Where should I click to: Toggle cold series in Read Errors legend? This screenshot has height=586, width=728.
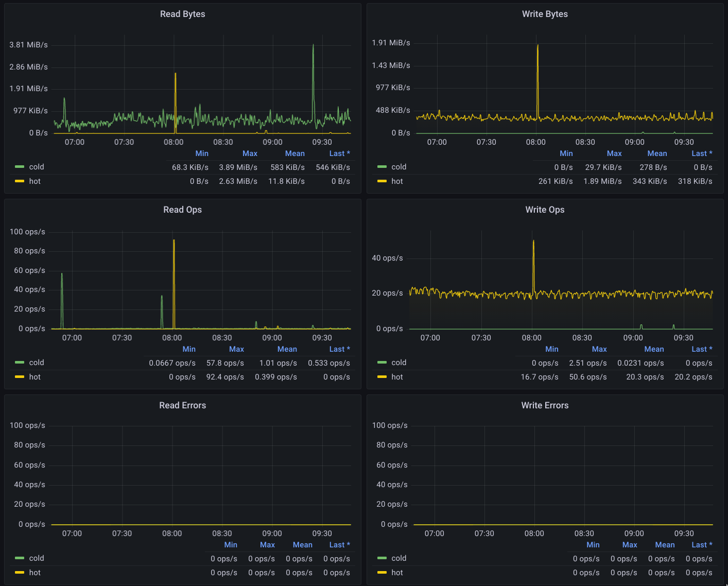pyautogui.click(x=37, y=558)
